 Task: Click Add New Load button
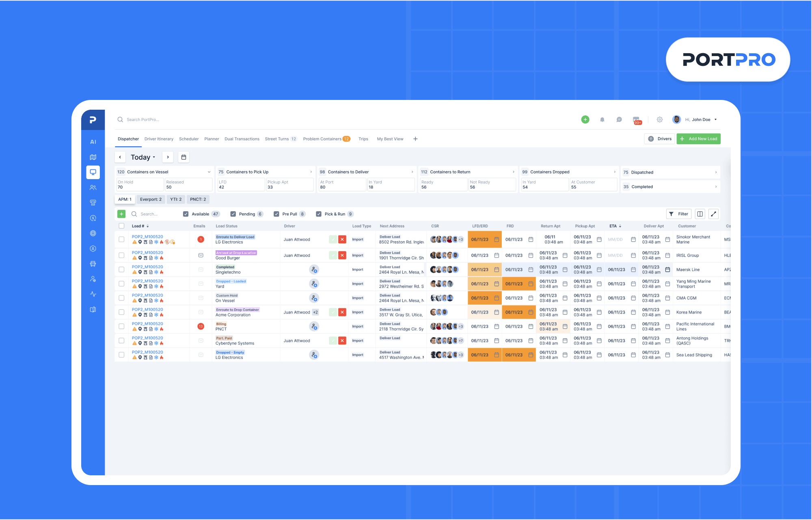(698, 139)
